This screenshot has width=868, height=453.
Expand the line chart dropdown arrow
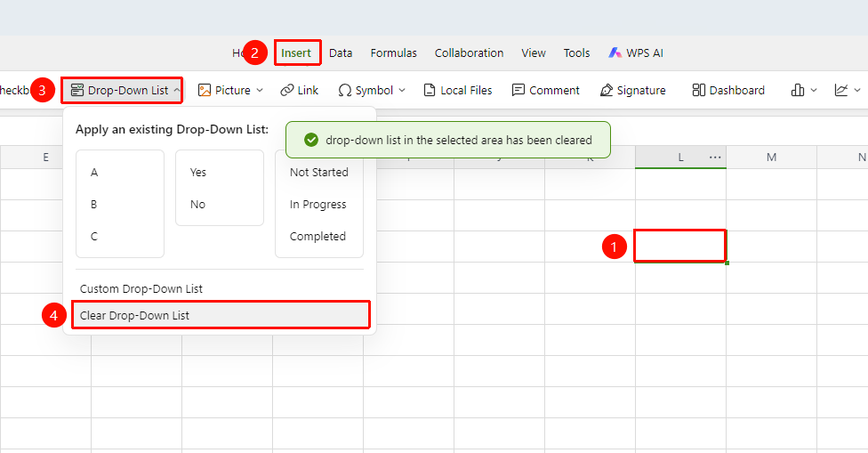857,90
